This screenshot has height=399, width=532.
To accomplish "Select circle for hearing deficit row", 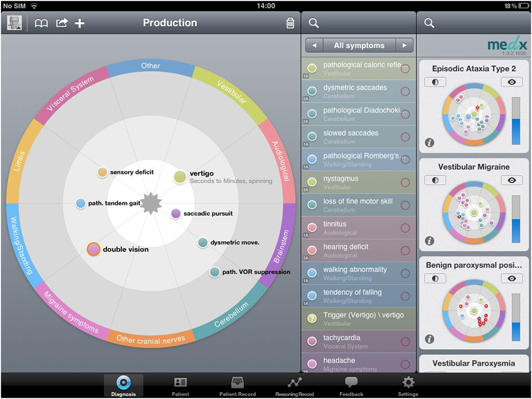I will [405, 250].
